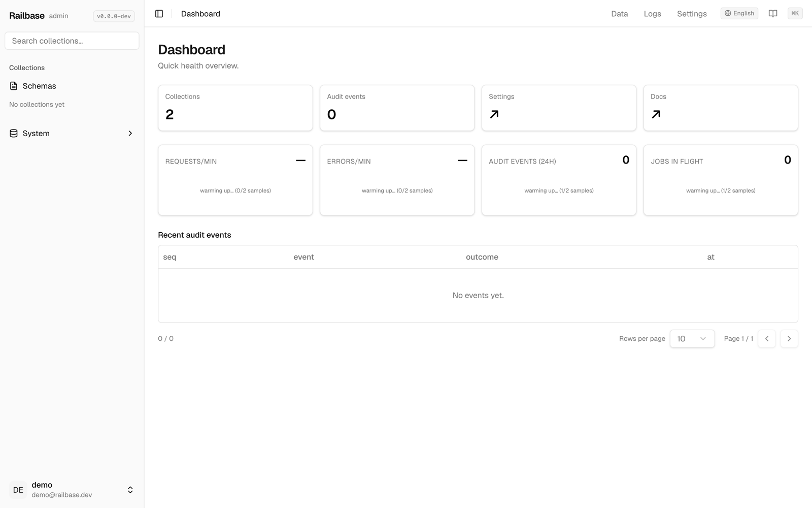Screen dimensions: 812x508
Task: Click the Docs card arrow icon
Action: pyautogui.click(x=656, y=114)
